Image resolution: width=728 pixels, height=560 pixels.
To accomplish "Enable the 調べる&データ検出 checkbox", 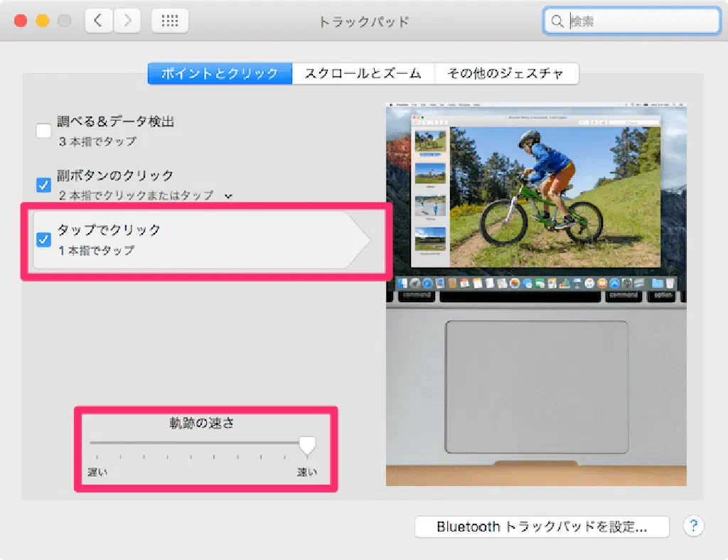I will pyautogui.click(x=43, y=131).
